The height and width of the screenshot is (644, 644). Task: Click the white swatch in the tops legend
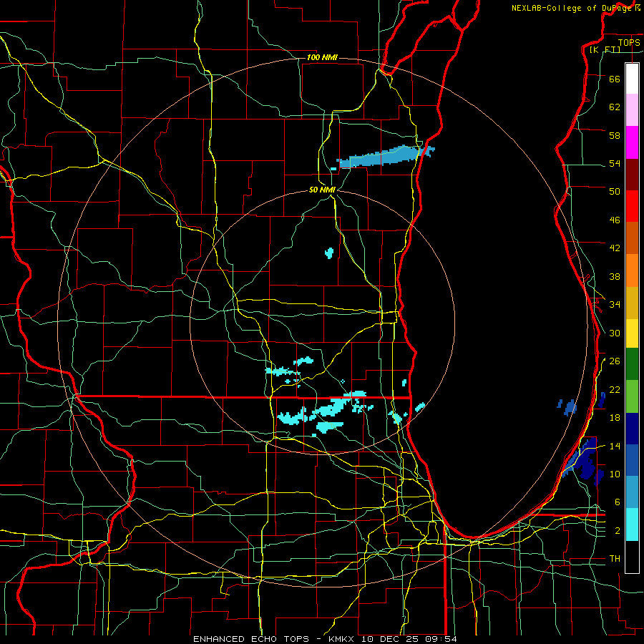tap(632, 79)
